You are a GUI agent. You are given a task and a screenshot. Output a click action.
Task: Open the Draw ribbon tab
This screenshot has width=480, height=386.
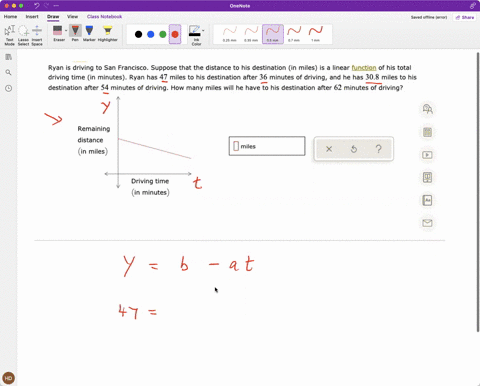pos(53,17)
